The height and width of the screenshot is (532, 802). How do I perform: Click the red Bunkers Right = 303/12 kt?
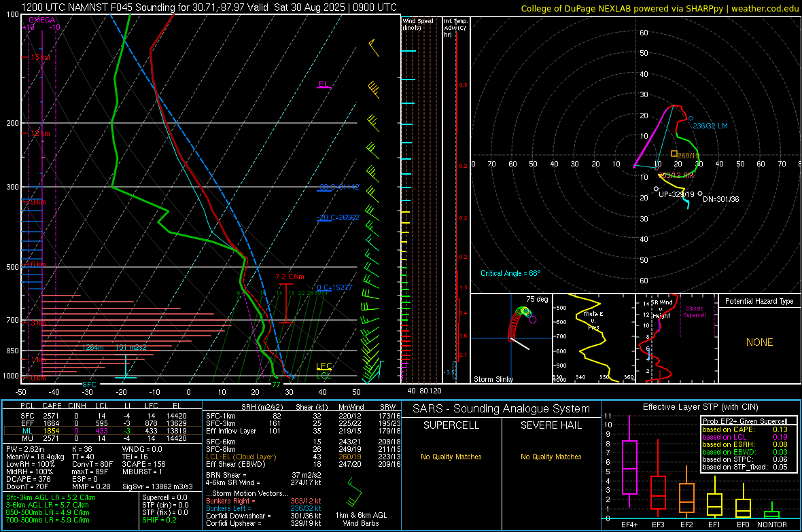point(264,501)
